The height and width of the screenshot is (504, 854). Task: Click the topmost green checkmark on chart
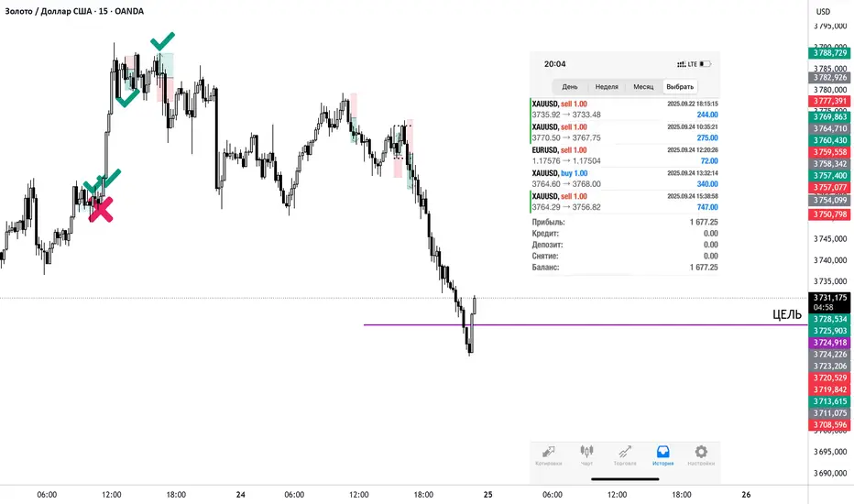point(163,40)
